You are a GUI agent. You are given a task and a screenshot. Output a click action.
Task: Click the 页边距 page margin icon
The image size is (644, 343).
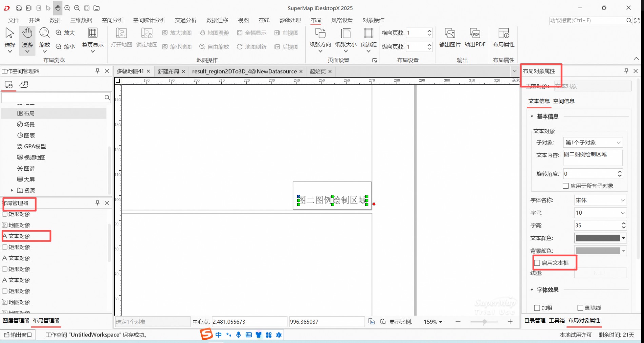(368, 37)
